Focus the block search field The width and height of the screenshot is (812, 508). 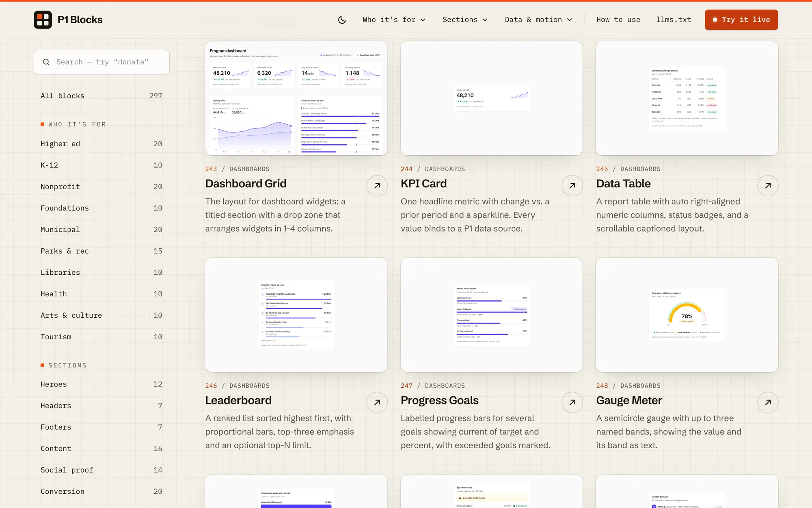(x=101, y=62)
